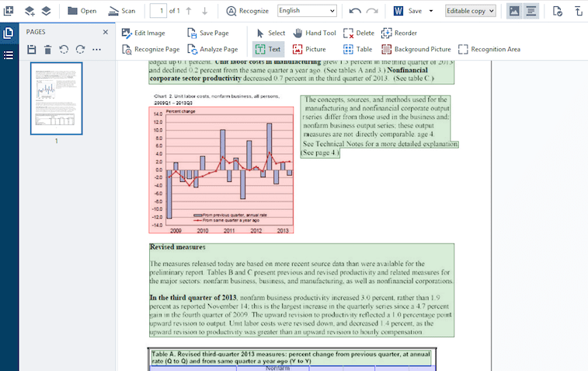Save document to Word with Save
The image size is (588, 371).
408,11
